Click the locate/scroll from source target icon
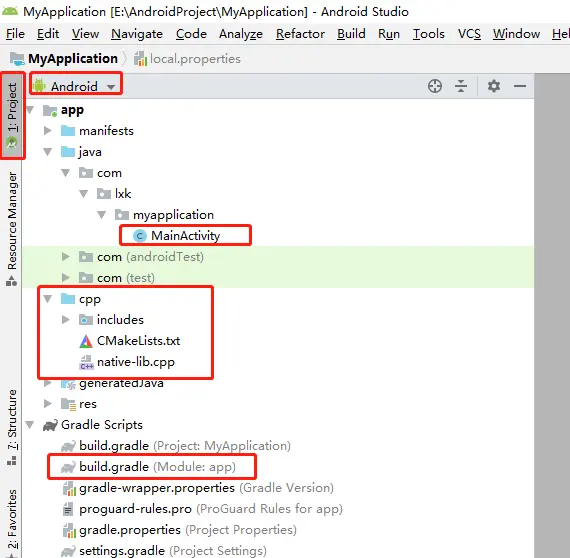The image size is (570, 558). click(435, 86)
